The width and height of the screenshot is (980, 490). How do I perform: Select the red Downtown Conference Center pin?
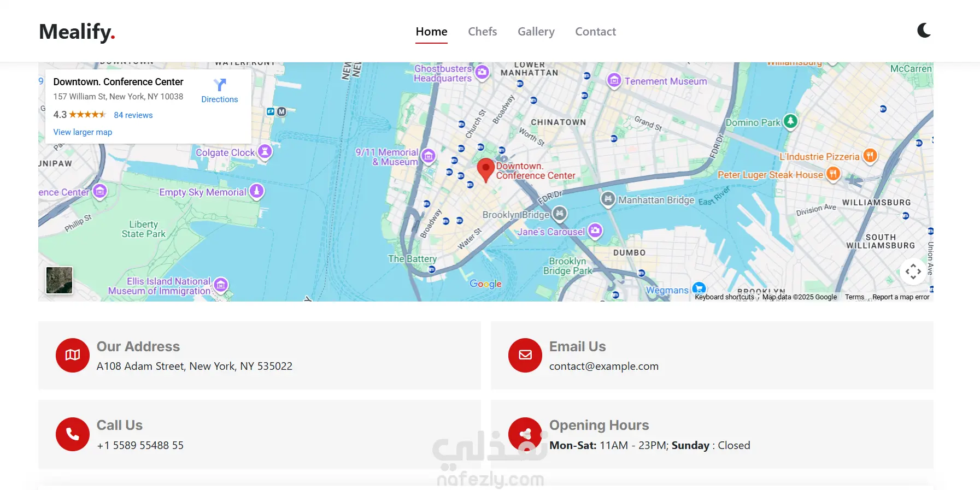click(x=485, y=170)
